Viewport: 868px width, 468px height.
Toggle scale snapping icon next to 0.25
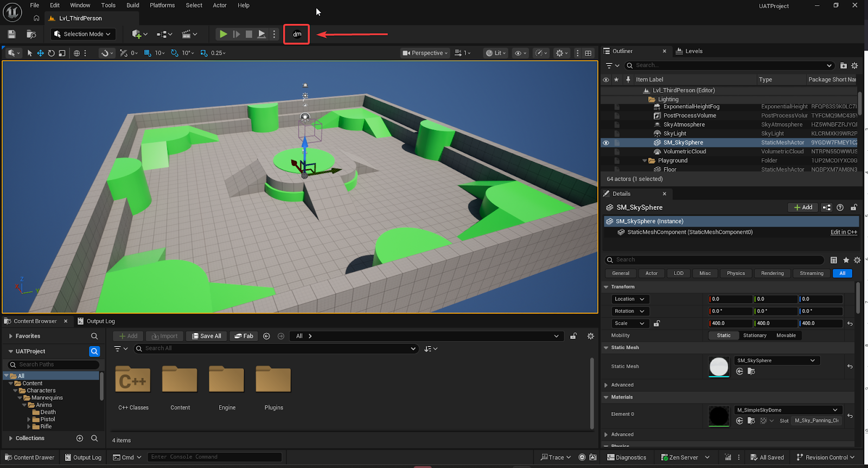204,53
